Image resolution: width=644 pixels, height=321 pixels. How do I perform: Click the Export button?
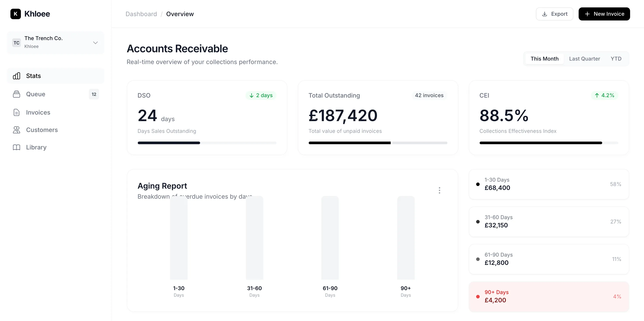point(554,14)
